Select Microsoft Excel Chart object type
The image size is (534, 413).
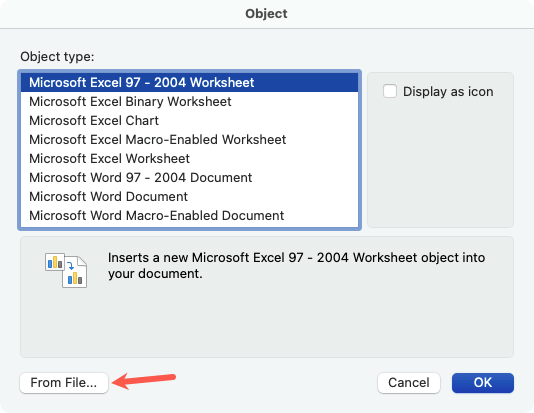(x=189, y=121)
